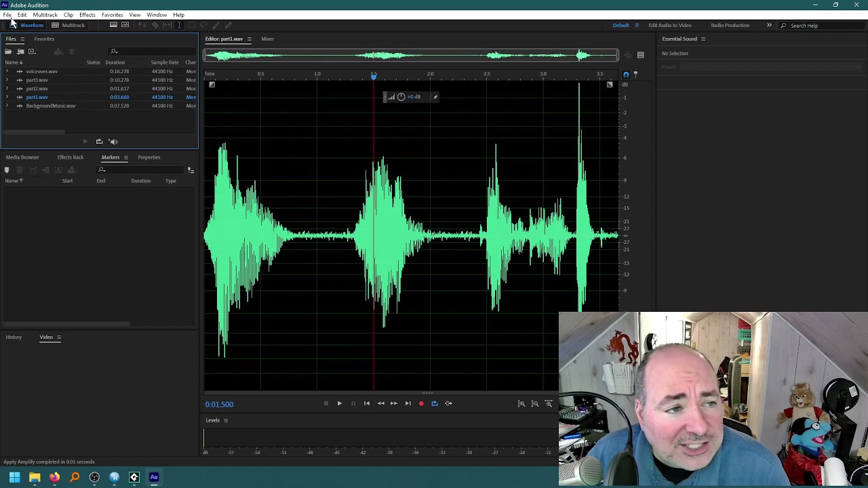This screenshot has height=488, width=868.
Task: Expand the part2.wav file entry
Action: [x=7, y=89]
